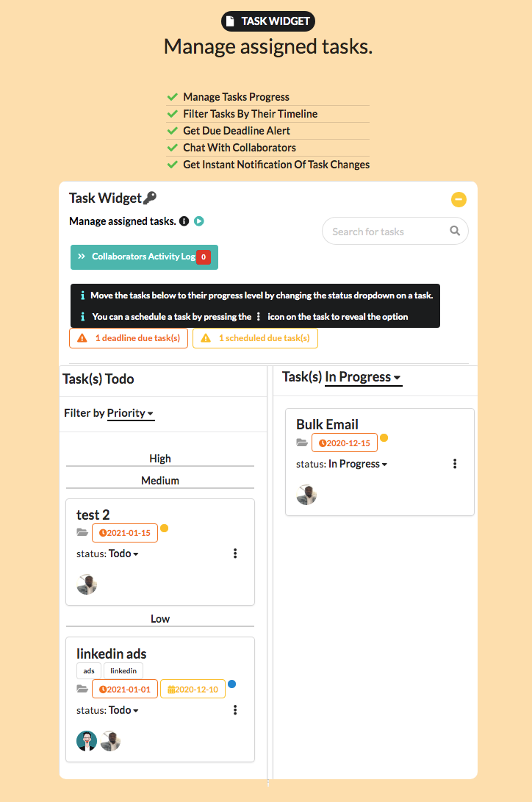Click the teal collaborator avatar on linkedin ads
This screenshot has height=802, width=532.
coord(87,741)
